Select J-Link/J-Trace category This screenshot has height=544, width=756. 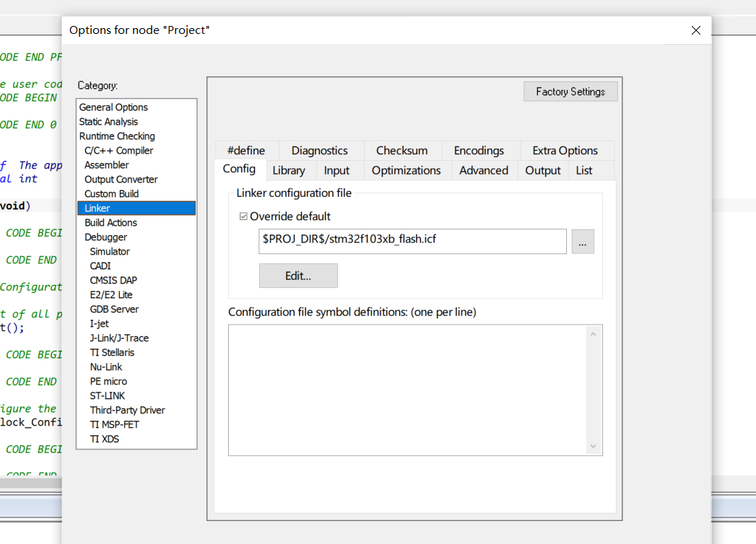click(x=119, y=338)
